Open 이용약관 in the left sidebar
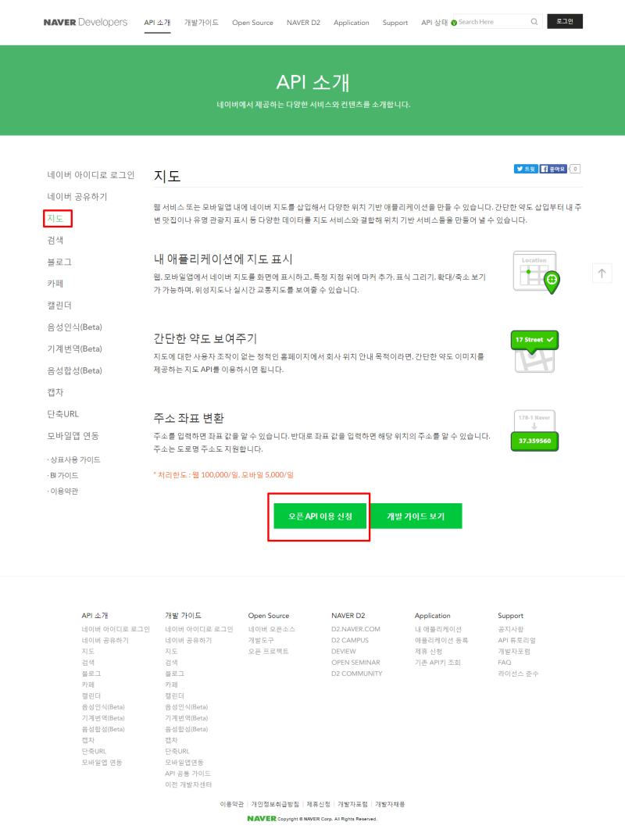Image resolution: width=625 pixels, height=840 pixels. (62, 491)
